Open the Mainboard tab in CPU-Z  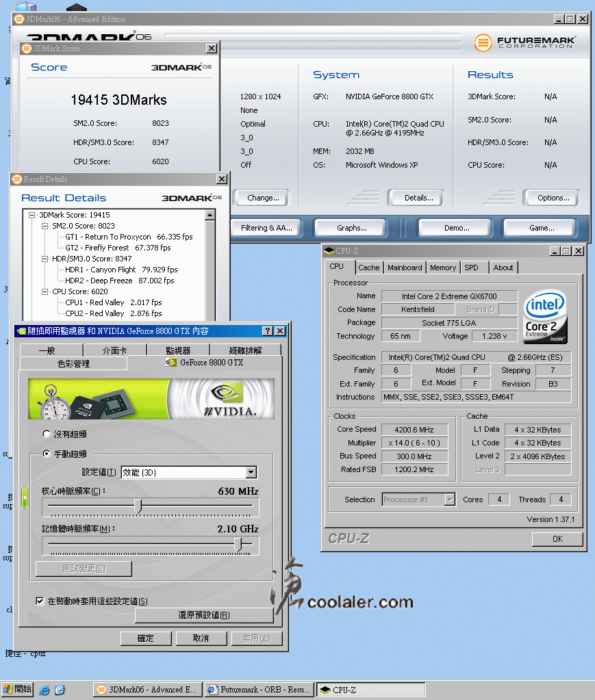click(x=405, y=268)
